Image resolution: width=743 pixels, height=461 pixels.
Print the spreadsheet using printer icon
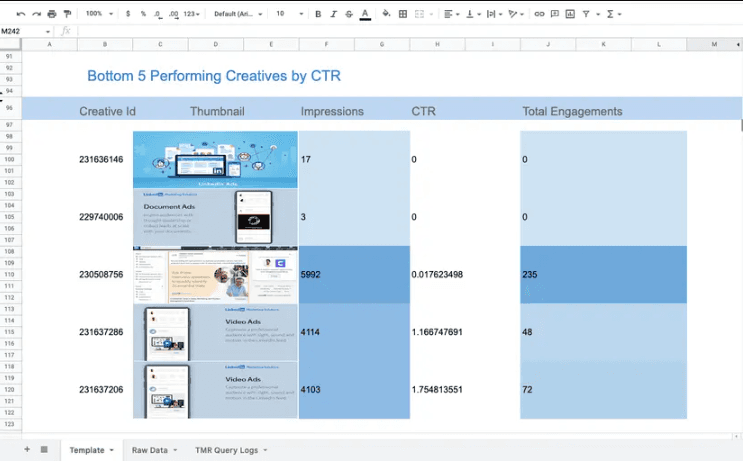[x=52, y=14]
